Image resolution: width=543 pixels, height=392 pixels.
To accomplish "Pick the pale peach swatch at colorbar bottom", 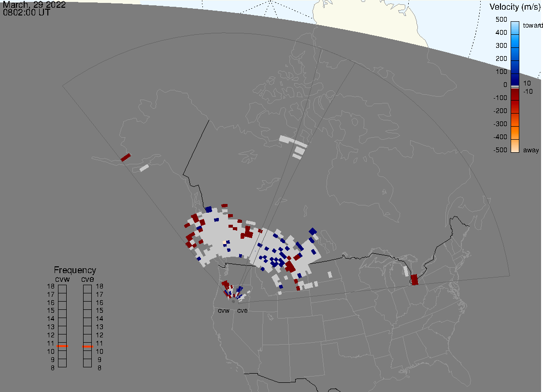I will [515, 146].
